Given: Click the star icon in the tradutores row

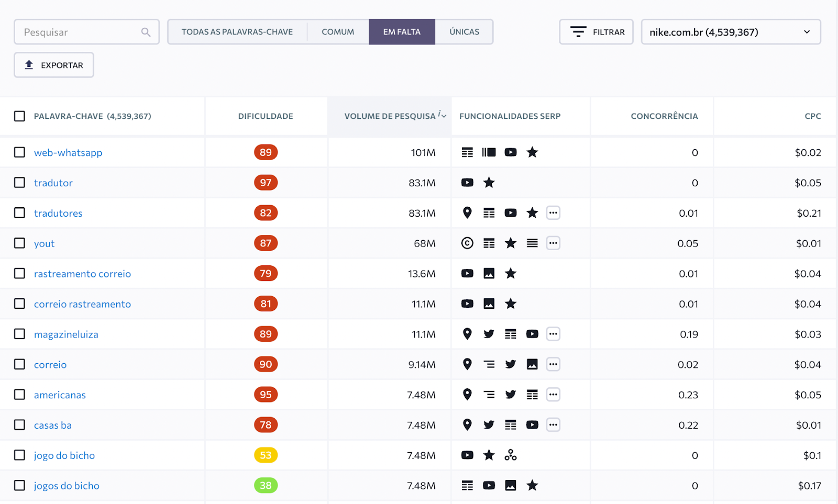Looking at the screenshot, I should 532,213.
